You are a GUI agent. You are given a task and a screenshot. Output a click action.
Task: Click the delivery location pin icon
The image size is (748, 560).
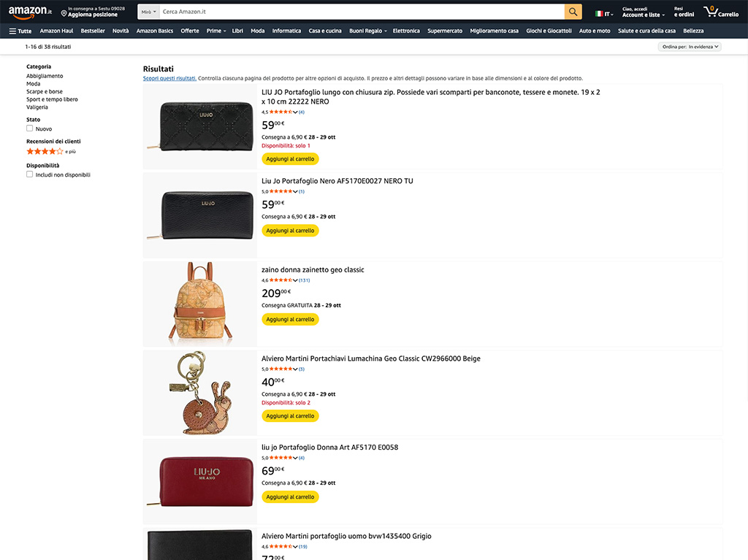tap(64, 13)
